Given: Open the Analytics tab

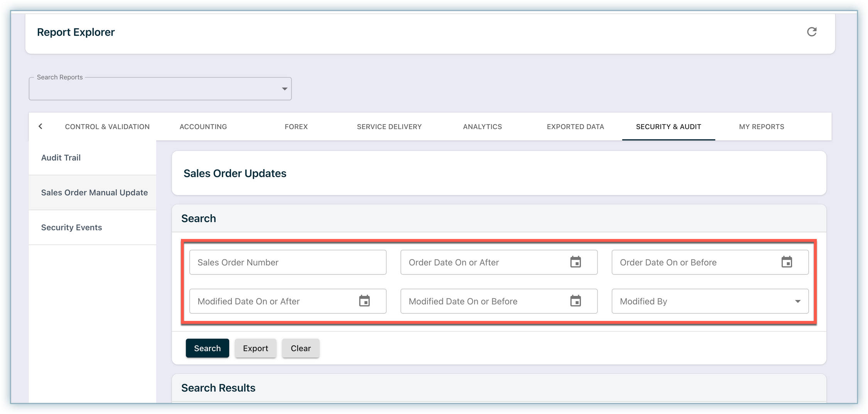Looking at the screenshot, I should pyautogui.click(x=482, y=127).
